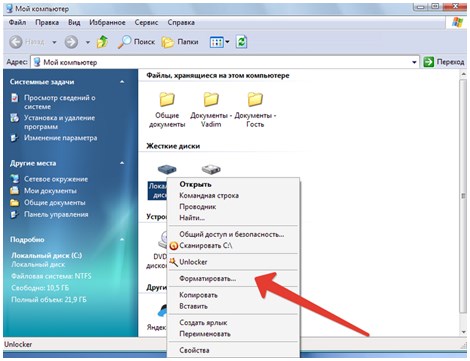Image resolution: width=470 pixels, height=361 pixels.
Task: Open the Forward button history dropdown
Action: point(88,42)
